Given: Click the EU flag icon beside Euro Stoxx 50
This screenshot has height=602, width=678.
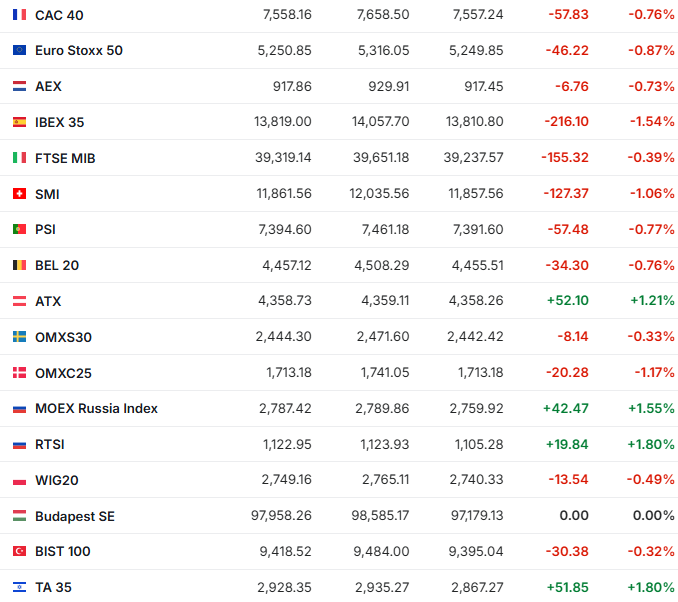Looking at the screenshot, I should [19, 50].
